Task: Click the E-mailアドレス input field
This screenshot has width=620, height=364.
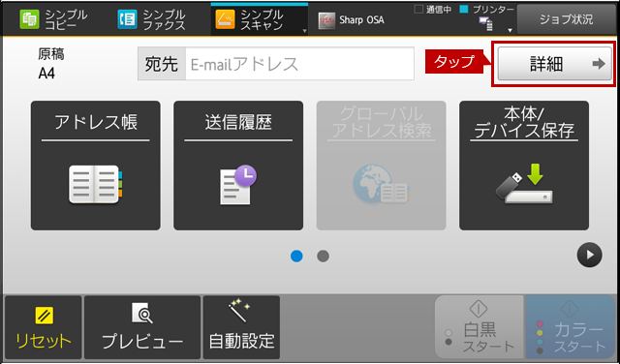Action: pos(299,64)
